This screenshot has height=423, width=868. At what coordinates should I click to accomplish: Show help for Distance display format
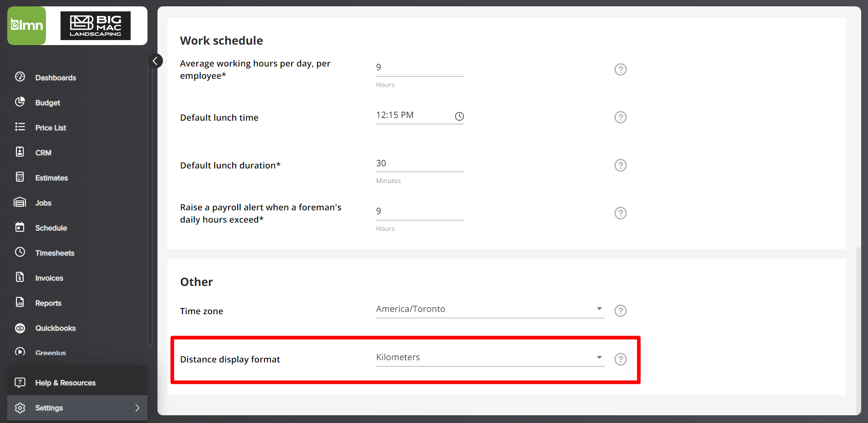pos(620,359)
